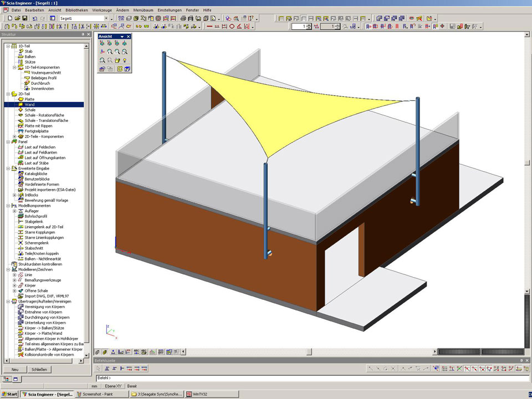Choose the Stütze column tree item
Screen dimensions: 532x399
[30, 62]
